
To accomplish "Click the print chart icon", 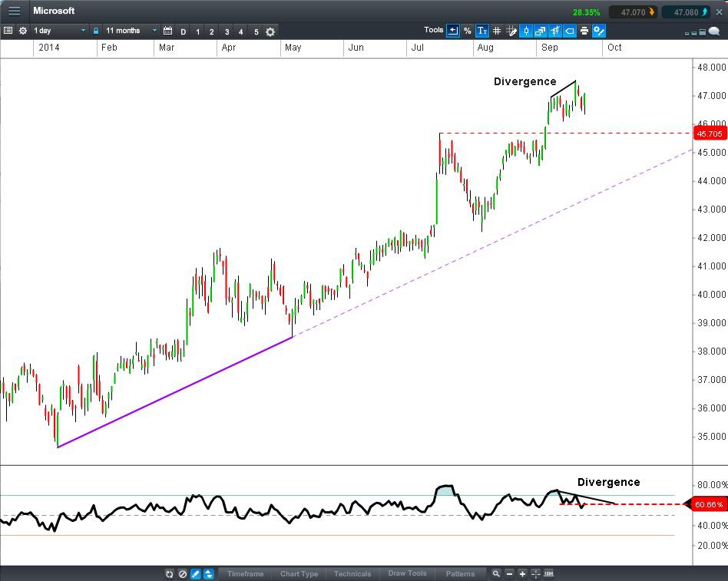I will 584,31.
